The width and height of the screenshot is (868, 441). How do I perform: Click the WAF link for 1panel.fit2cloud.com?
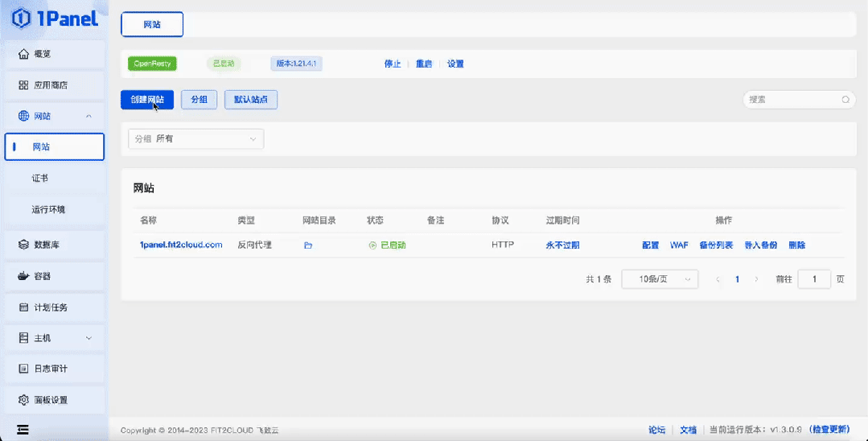679,245
